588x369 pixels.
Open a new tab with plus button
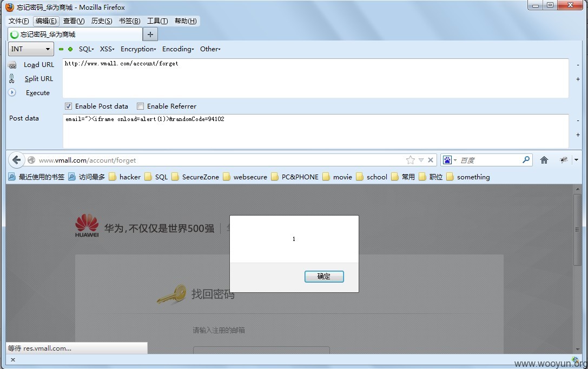point(150,35)
